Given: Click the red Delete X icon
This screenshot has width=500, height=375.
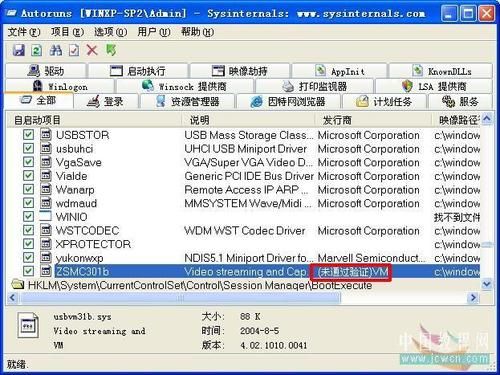Looking at the screenshot, I should coord(92,50).
